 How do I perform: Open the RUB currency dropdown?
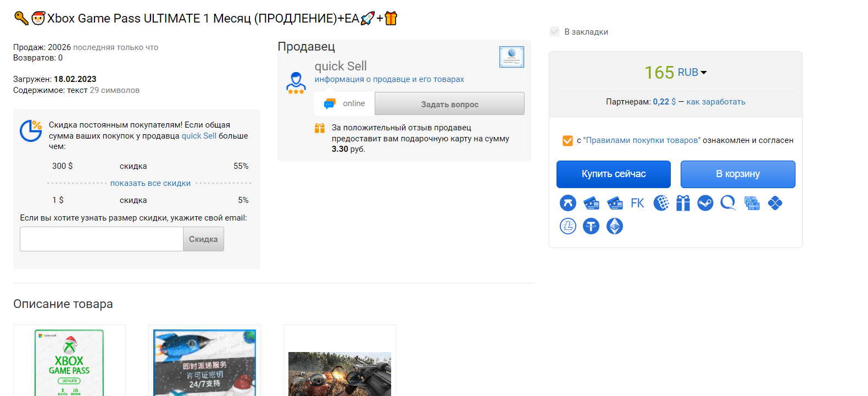[692, 73]
